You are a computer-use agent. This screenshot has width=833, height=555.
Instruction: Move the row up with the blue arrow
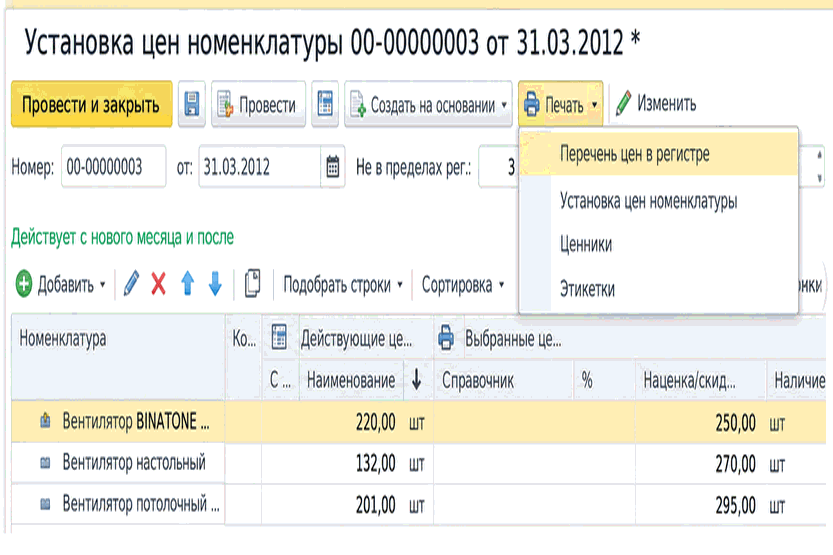pos(187,284)
